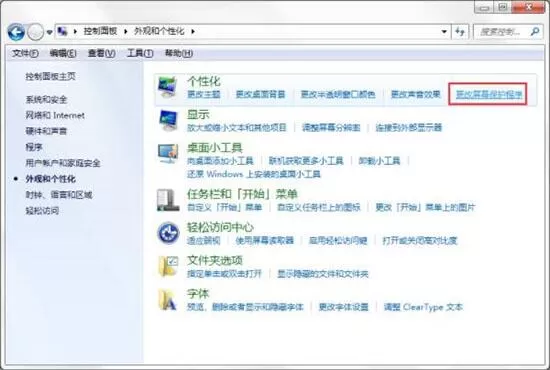550x370 pixels.
Task: Click 卸载小工具 link
Action: [379, 161]
